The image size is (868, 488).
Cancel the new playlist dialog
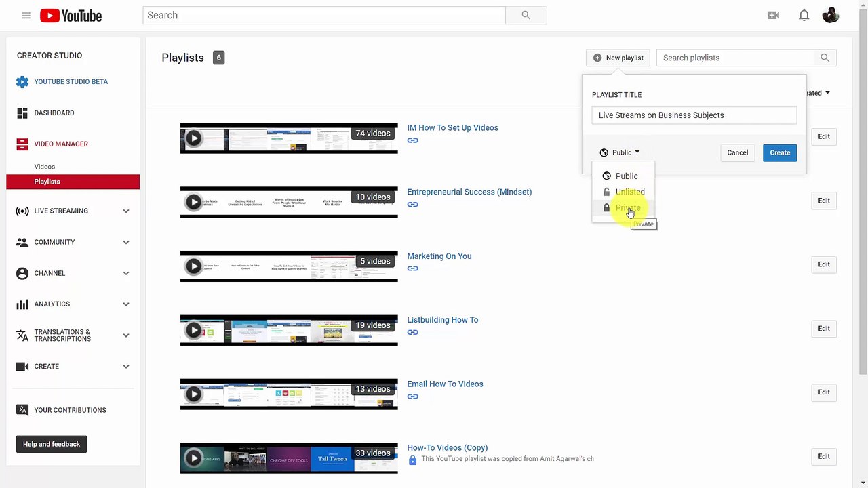(738, 152)
